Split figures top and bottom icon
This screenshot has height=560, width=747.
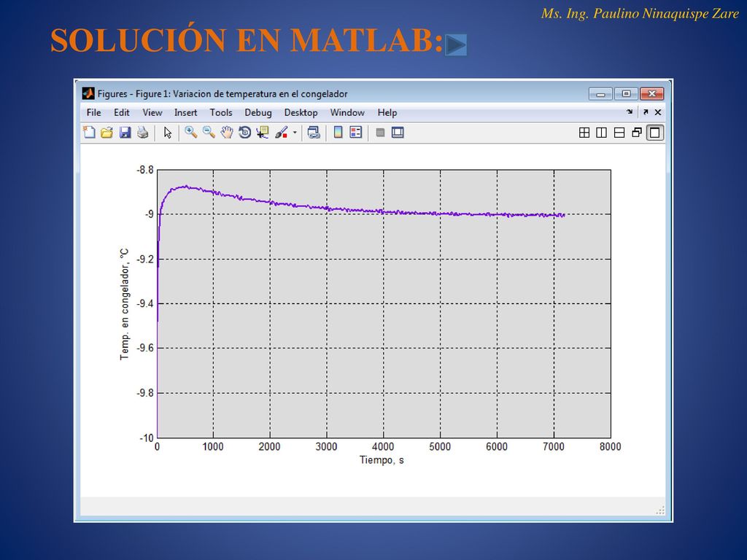point(619,133)
